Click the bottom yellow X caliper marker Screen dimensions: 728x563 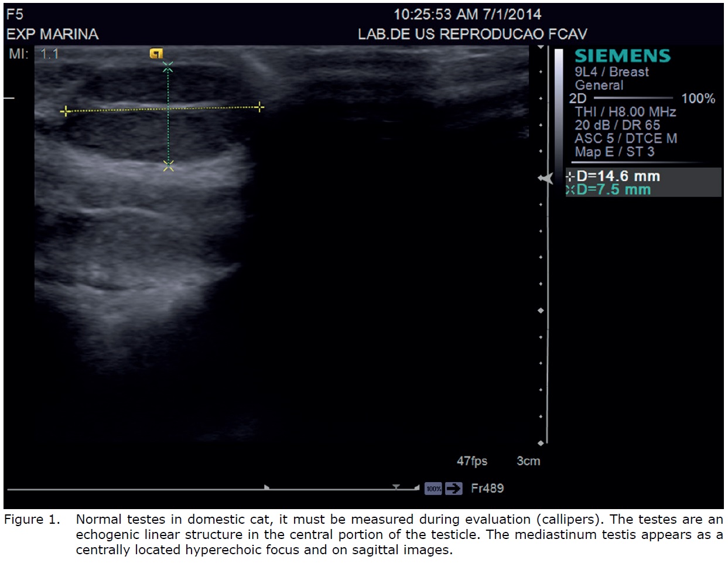click(168, 166)
